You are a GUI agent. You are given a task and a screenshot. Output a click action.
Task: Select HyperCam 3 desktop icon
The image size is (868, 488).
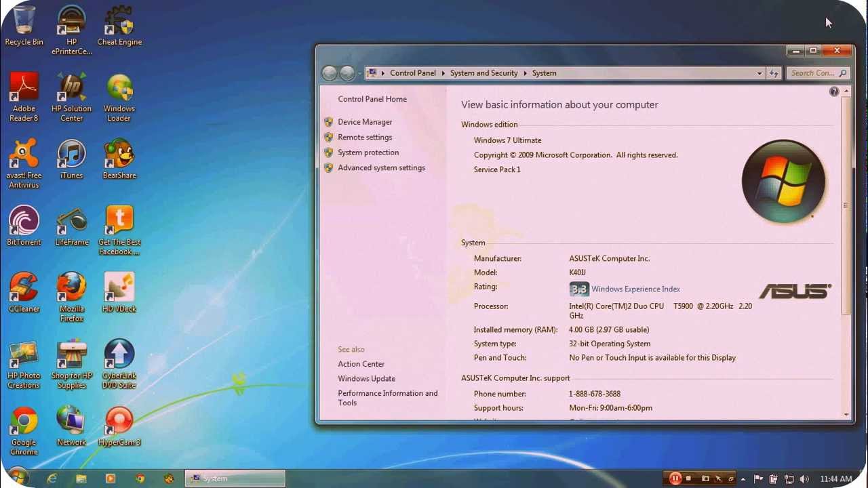tap(119, 426)
